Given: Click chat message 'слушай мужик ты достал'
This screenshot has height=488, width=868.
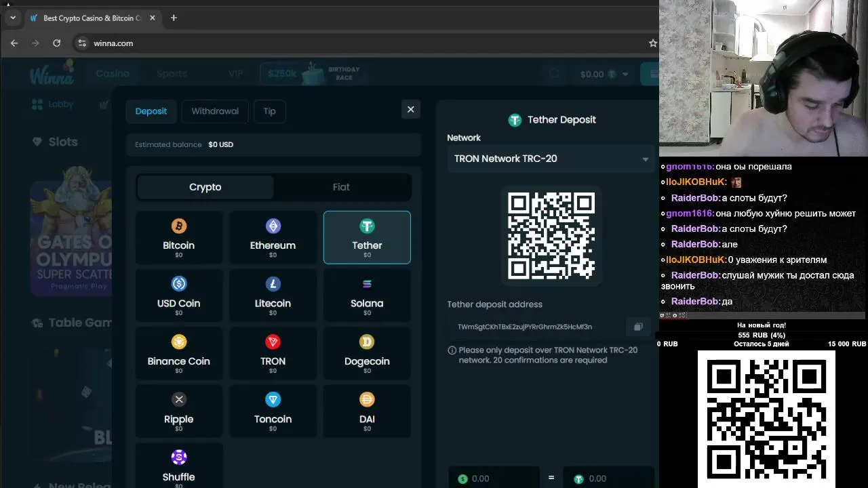Looking at the screenshot, I should tap(757, 281).
